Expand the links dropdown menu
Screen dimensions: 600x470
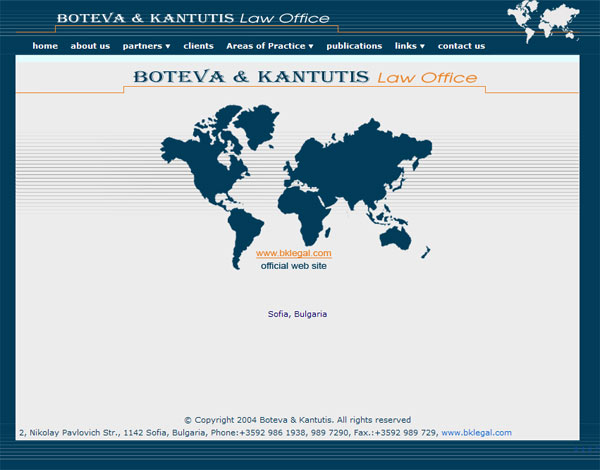coord(410,46)
